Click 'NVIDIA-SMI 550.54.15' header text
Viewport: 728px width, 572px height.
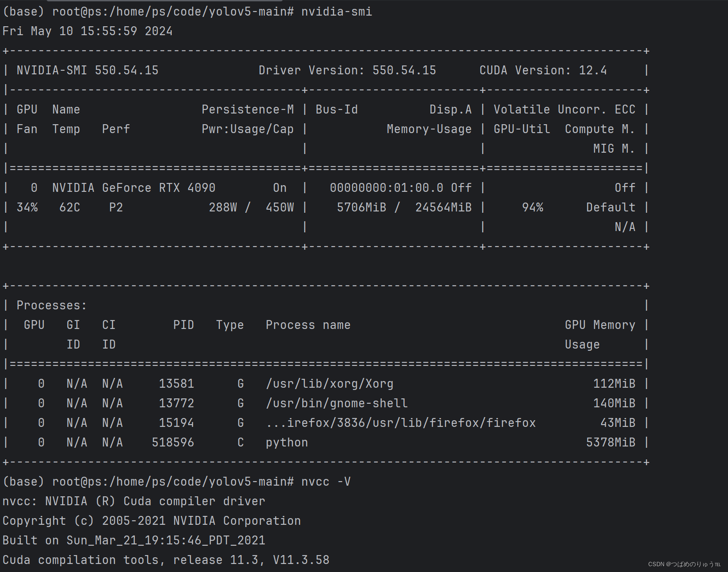88,70
